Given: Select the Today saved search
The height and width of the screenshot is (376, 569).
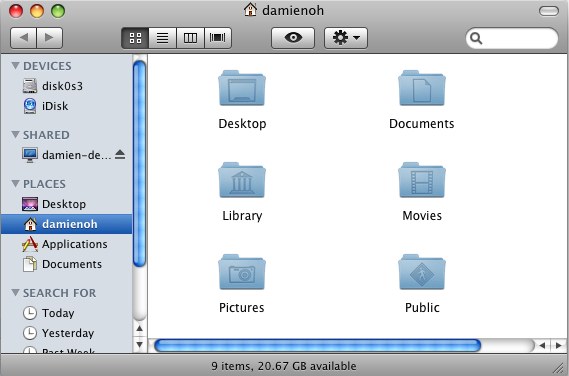Looking at the screenshot, I should [x=66, y=313].
